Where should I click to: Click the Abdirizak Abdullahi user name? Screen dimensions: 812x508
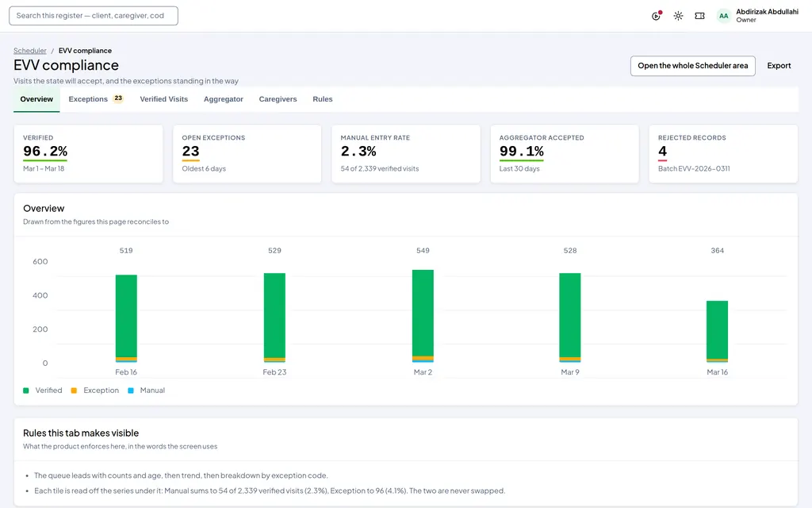[767, 11]
